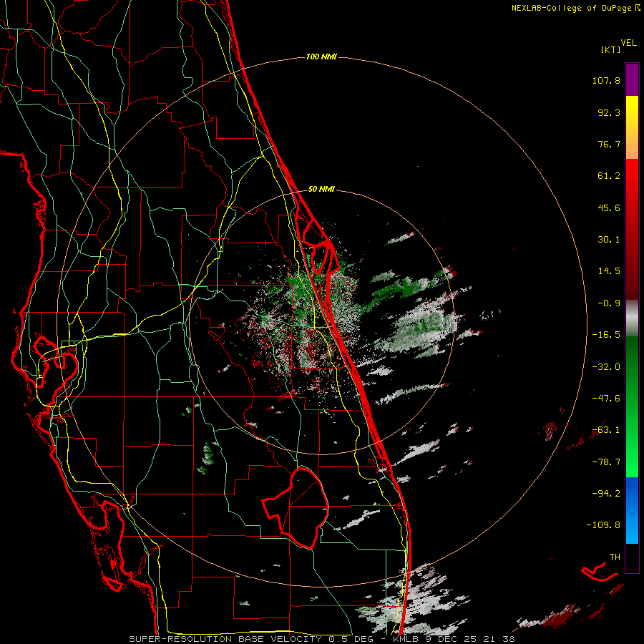Select the 61.2 legend value
The image size is (644, 644).
609,176
